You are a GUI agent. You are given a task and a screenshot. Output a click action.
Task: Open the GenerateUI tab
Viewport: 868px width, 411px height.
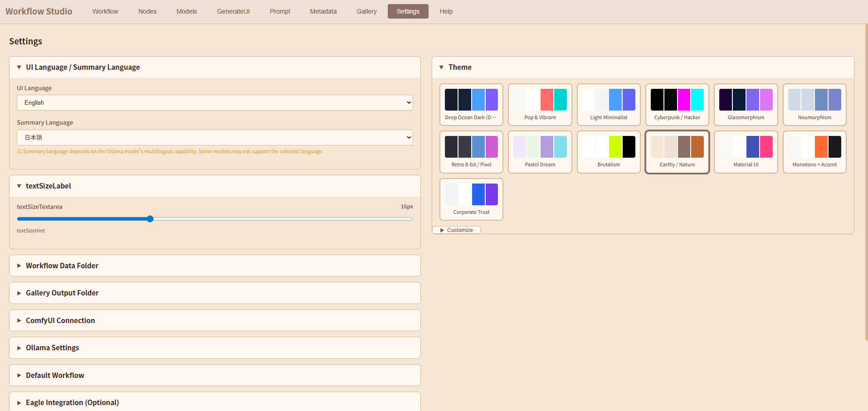pyautogui.click(x=233, y=11)
